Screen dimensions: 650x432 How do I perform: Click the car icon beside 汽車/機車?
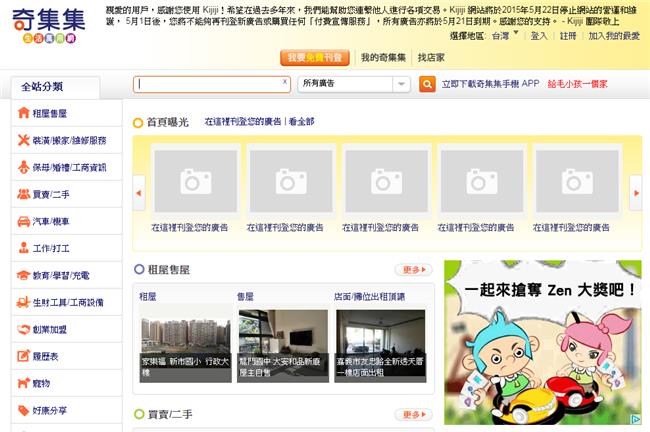24,221
